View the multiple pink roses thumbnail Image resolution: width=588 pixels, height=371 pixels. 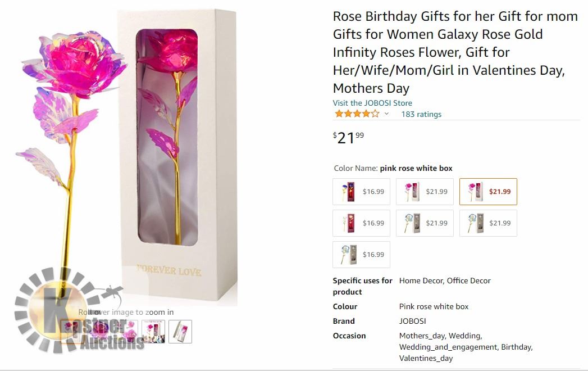(x=127, y=331)
